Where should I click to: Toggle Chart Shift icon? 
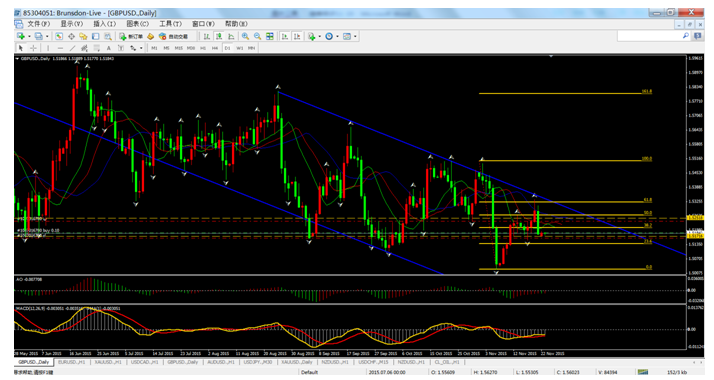pos(297,36)
